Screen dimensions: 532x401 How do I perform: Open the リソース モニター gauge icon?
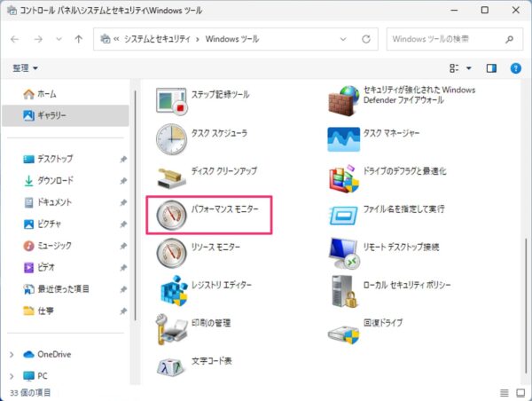click(171, 253)
